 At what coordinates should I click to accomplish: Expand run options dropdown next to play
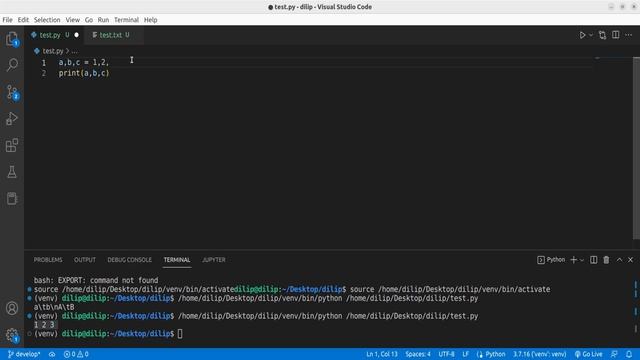[x=591, y=35]
